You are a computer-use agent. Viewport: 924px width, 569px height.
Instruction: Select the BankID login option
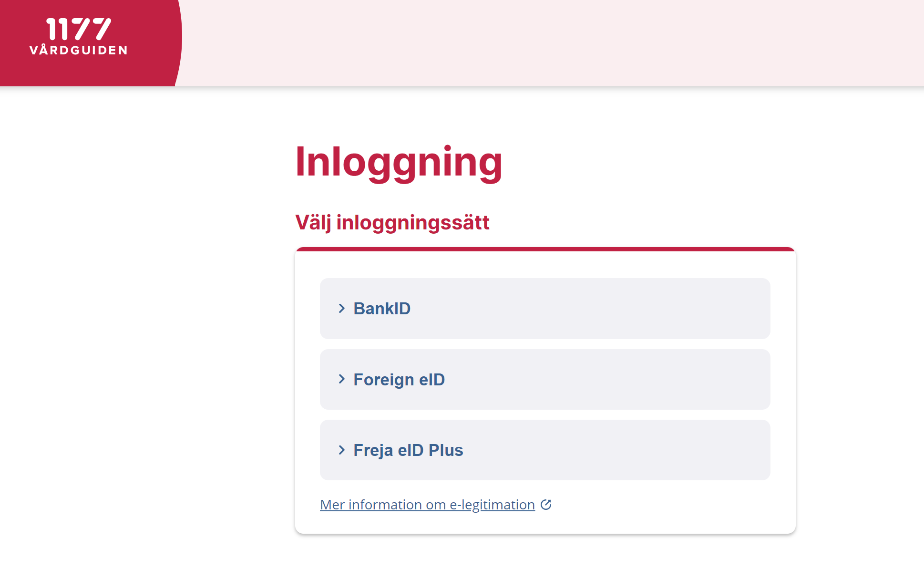pyautogui.click(x=544, y=309)
